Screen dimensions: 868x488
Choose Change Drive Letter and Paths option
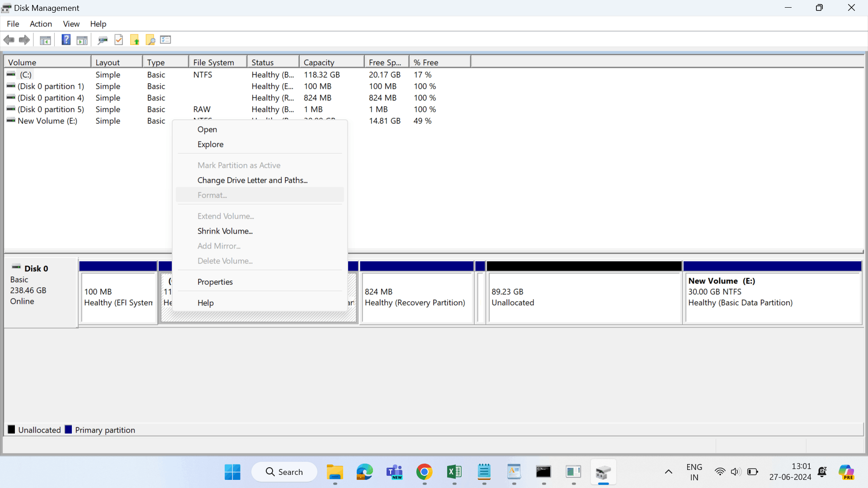[x=252, y=180]
